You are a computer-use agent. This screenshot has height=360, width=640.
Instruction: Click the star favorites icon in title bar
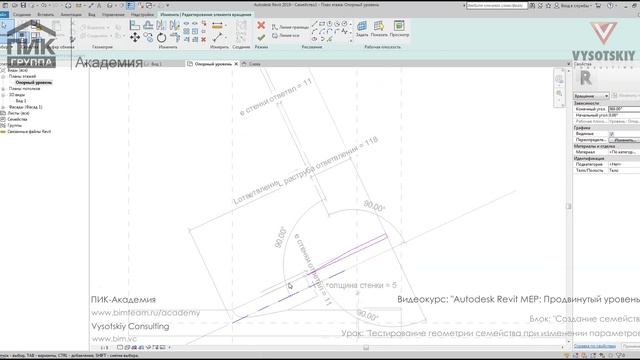click(548, 5)
